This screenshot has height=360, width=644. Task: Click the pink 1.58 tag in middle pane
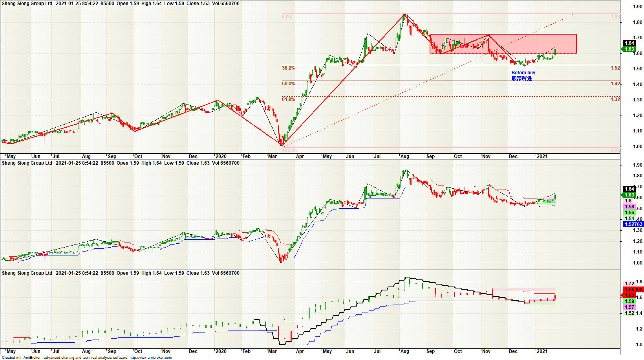(x=629, y=207)
